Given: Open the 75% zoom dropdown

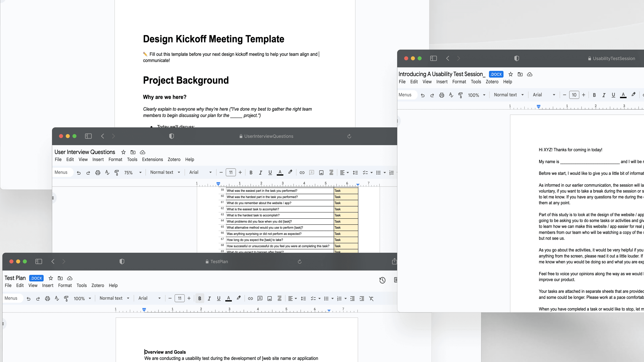Looking at the screenshot, I should (x=133, y=172).
